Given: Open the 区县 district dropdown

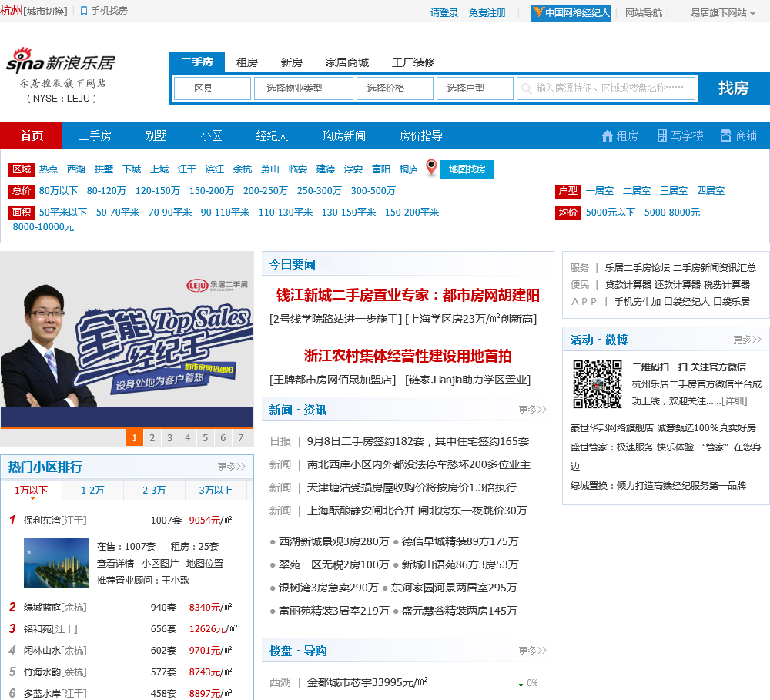Looking at the screenshot, I should (213, 89).
